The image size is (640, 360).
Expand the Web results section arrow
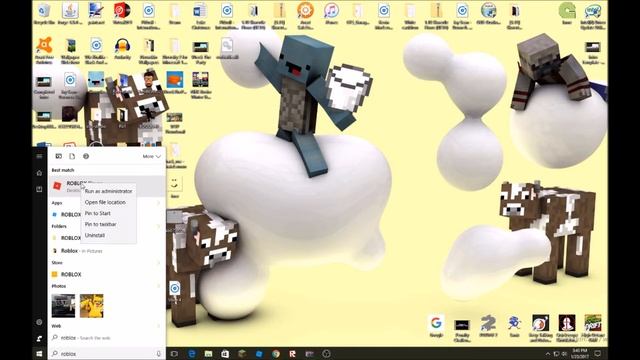tap(158, 326)
